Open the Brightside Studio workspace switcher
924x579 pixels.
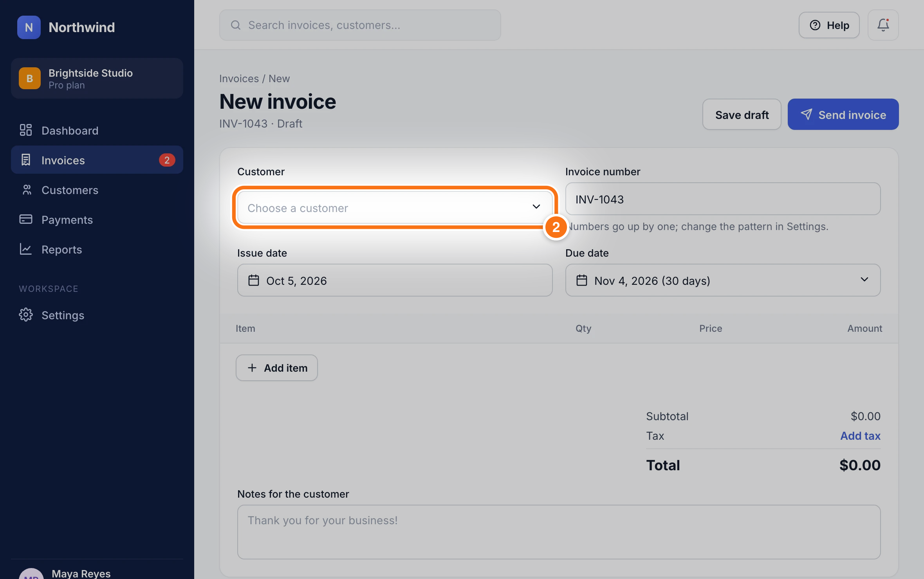point(97,78)
